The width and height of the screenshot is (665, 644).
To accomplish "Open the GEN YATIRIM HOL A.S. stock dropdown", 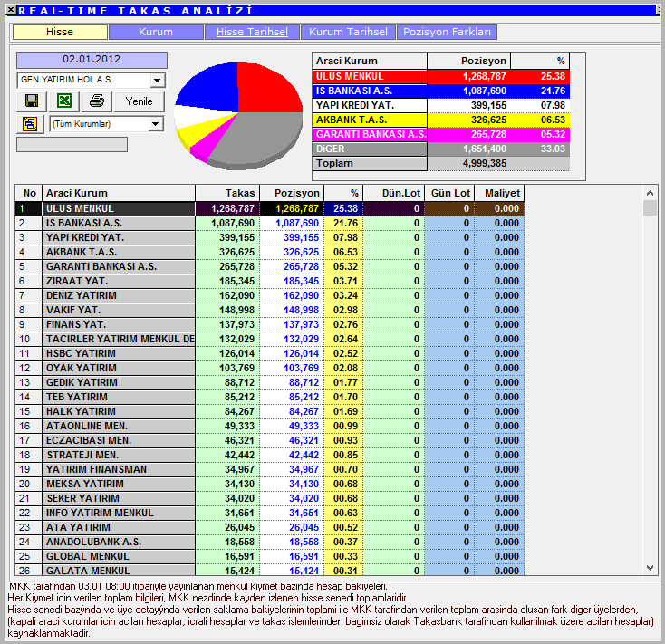I will (x=158, y=80).
